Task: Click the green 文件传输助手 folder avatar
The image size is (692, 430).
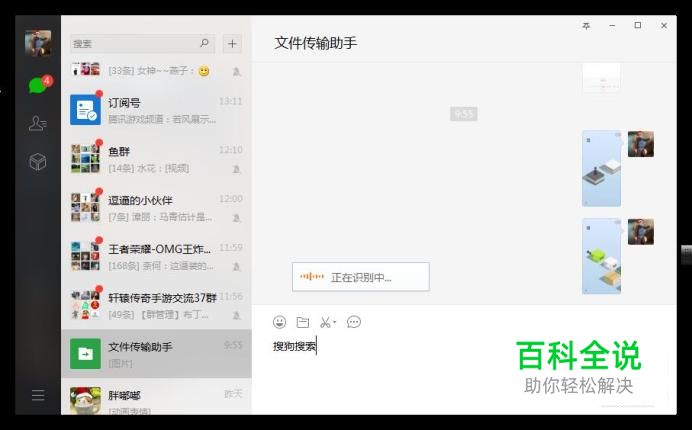Action: [86, 354]
